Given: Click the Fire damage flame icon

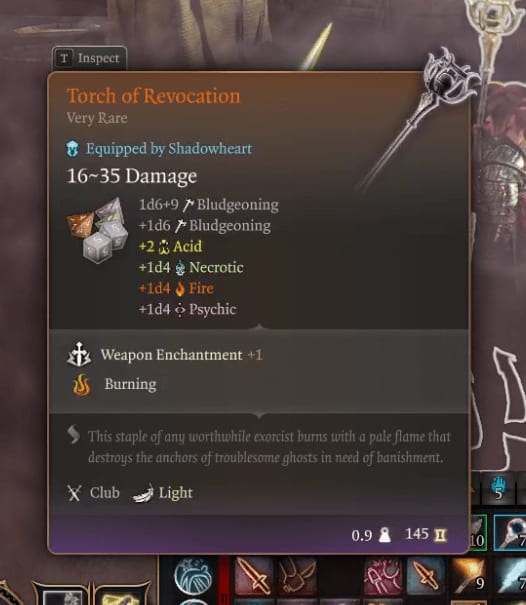Looking at the screenshot, I should point(180,289).
